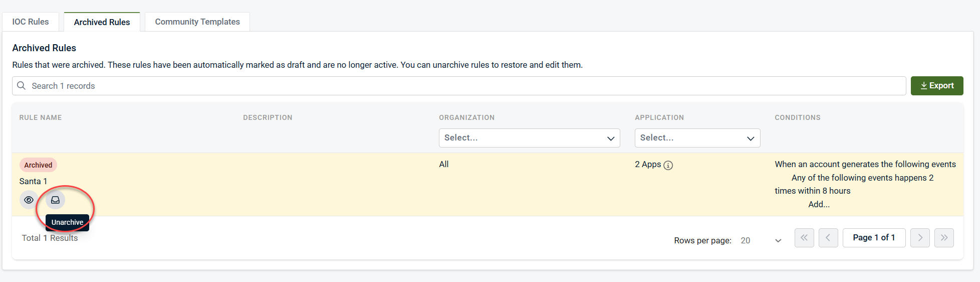Viewport: 980px width, 282px height.
Task: Expand the Application filter dropdown
Action: click(x=697, y=138)
